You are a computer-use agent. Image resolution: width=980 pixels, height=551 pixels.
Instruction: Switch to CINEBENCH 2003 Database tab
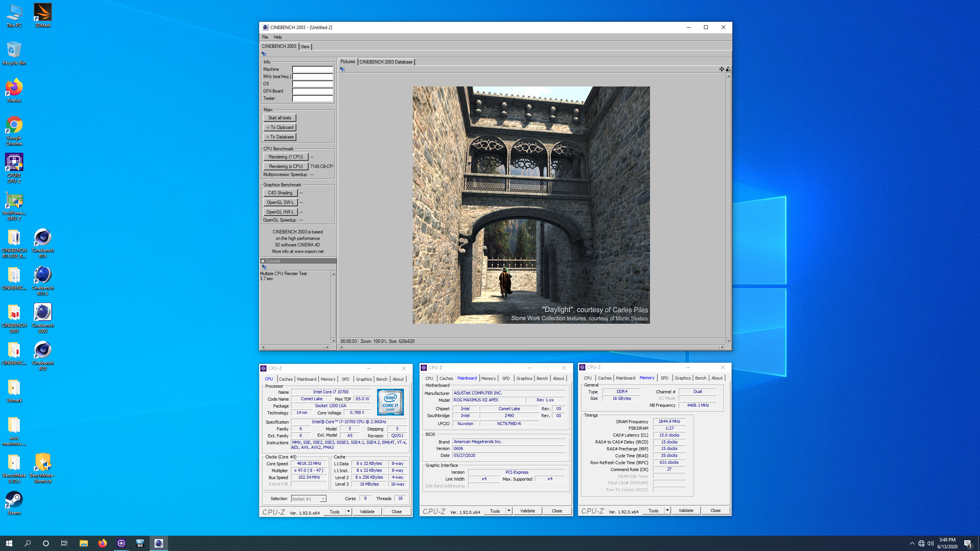tap(386, 62)
